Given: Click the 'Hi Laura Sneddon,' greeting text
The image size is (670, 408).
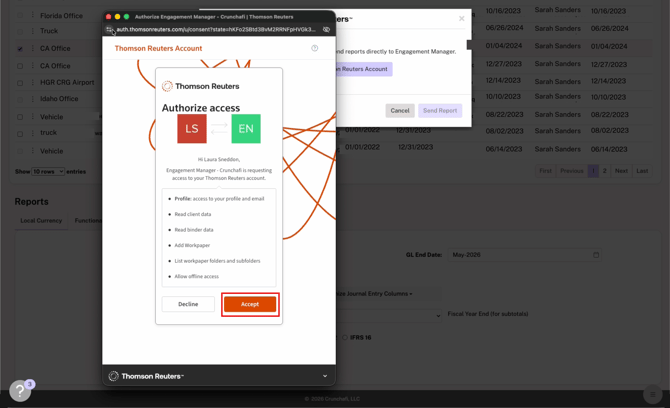Looking at the screenshot, I should [x=219, y=159].
